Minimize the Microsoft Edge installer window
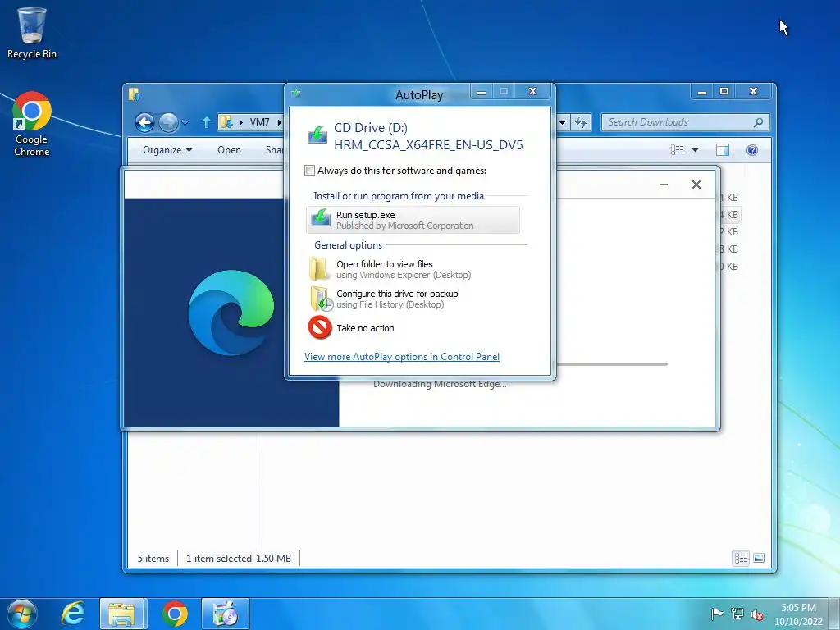 pos(663,185)
